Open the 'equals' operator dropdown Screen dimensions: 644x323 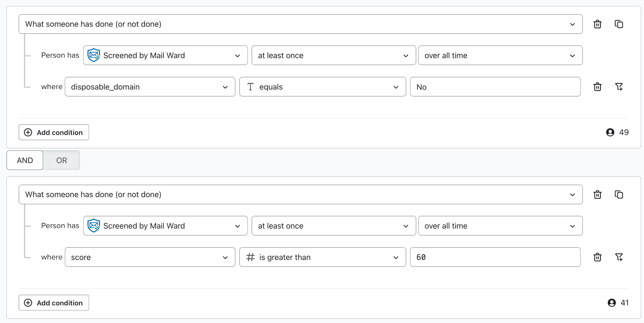pos(323,87)
